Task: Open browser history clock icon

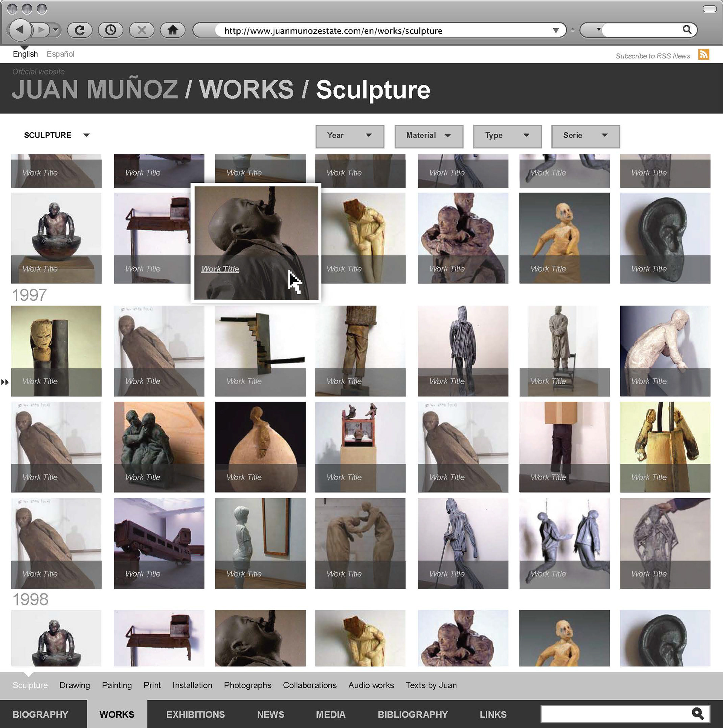Action: pyautogui.click(x=110, y=30)
